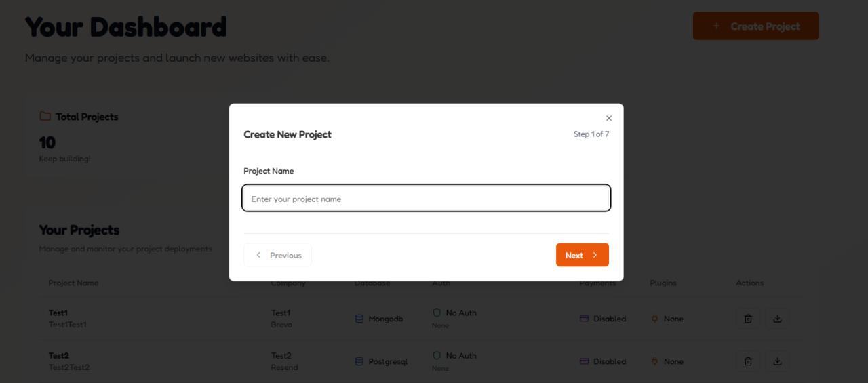This screenshot has width=868, height=383.
Task: Delete the Test2 project with trash icon
Action: coord(748,361)
